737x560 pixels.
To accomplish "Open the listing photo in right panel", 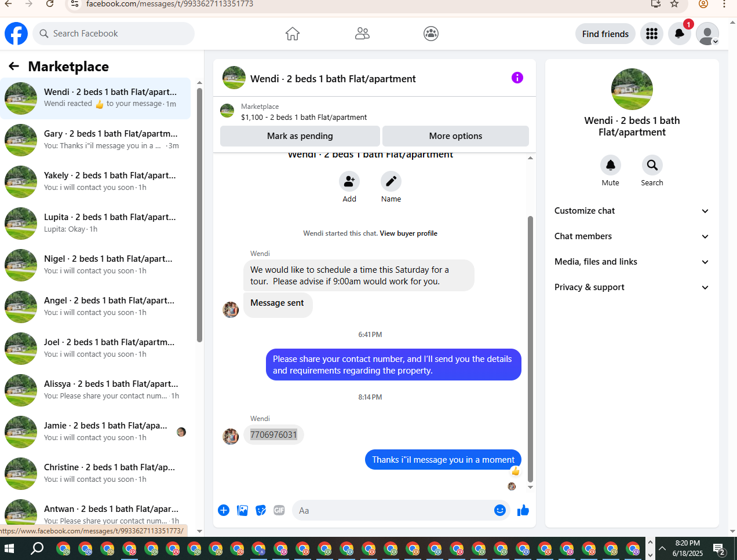I will (632, 89).
